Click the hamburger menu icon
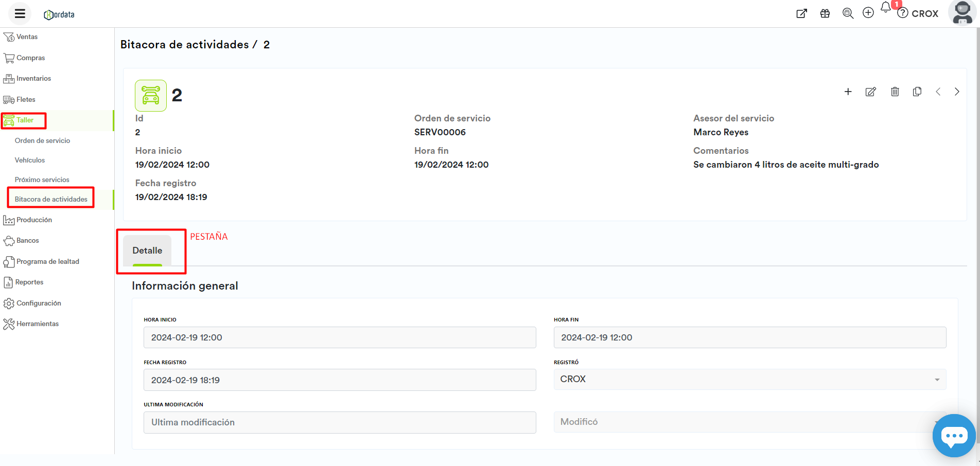 [x=20, y=14]
